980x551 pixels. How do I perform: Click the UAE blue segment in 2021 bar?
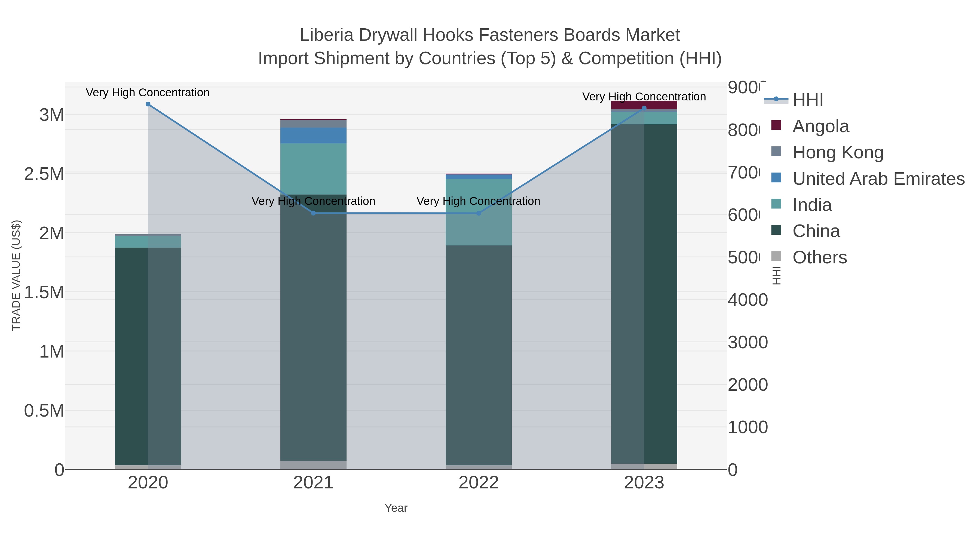(314, 136)
